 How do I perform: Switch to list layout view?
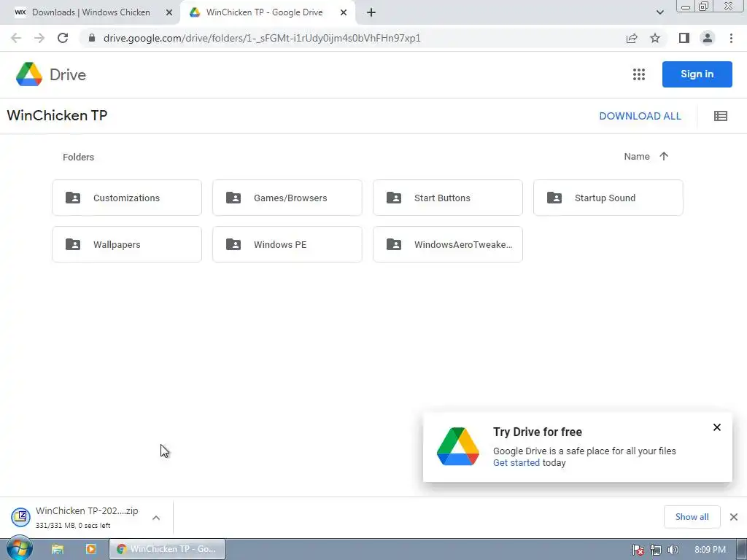tap(721, 116)
